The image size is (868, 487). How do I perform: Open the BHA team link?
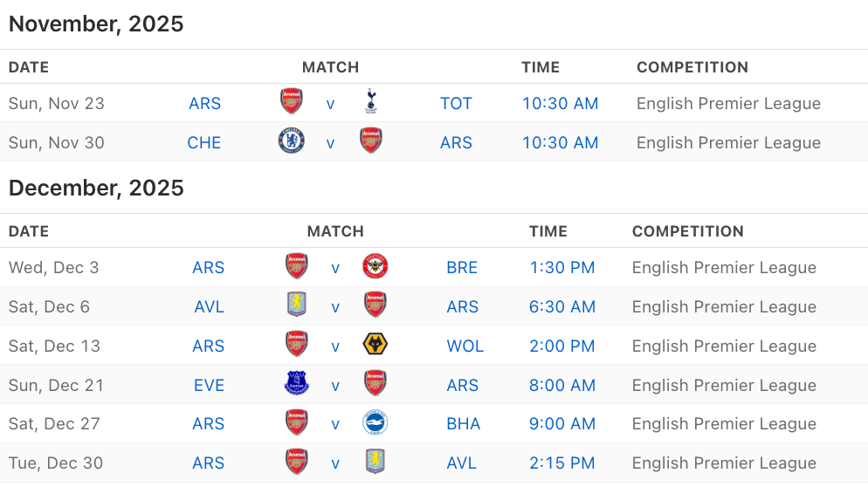click(x=463, y=424)
